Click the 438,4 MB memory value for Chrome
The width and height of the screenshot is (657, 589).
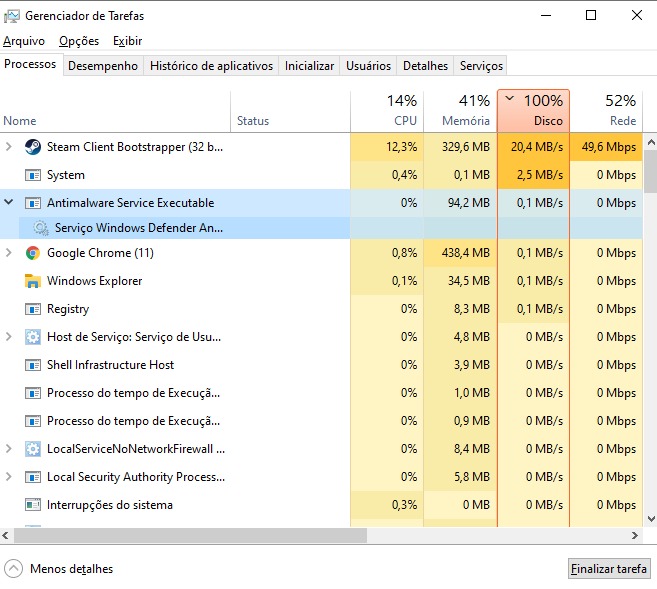click(x=466, y=253)
